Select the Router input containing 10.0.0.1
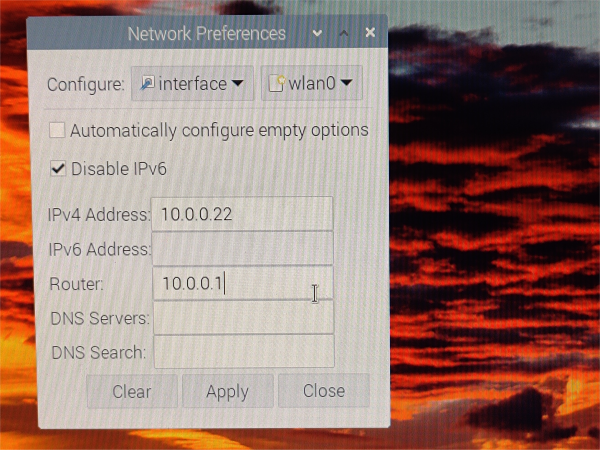The height and width of the screenshot is (450, 600). point(242,284)
